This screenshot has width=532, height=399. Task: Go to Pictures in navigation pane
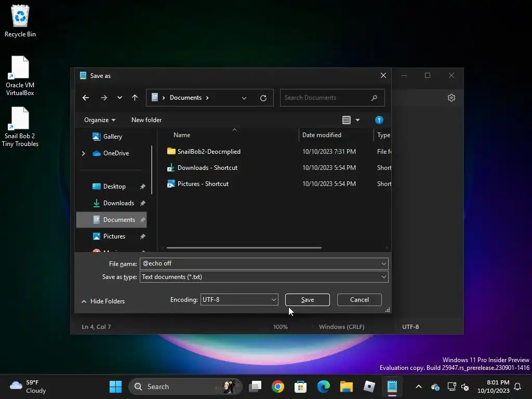pyautogui.click(x=114, y=236)
